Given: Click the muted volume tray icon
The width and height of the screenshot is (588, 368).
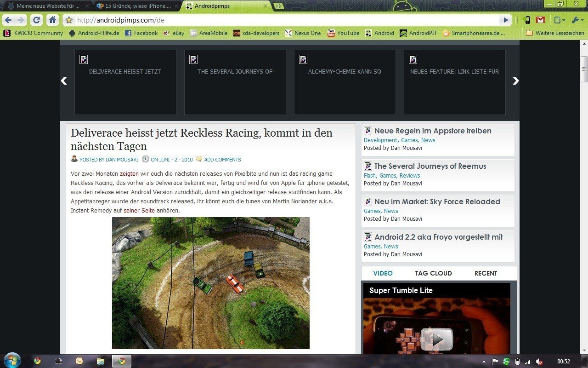Looking at the screenshot, I should (x=539, y=362).
